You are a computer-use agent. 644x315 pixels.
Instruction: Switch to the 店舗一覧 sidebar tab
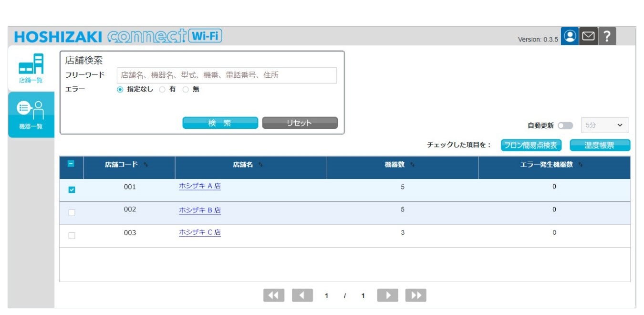(31, 69)
